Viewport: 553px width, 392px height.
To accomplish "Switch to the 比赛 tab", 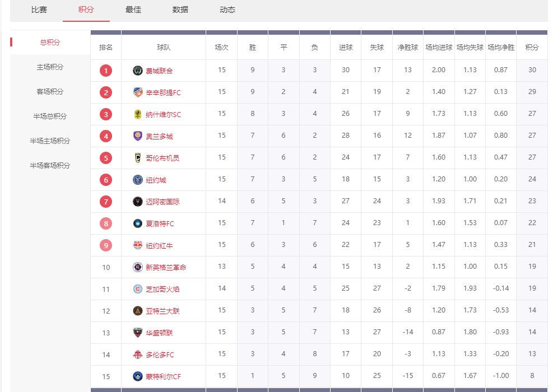I will 39,10.
